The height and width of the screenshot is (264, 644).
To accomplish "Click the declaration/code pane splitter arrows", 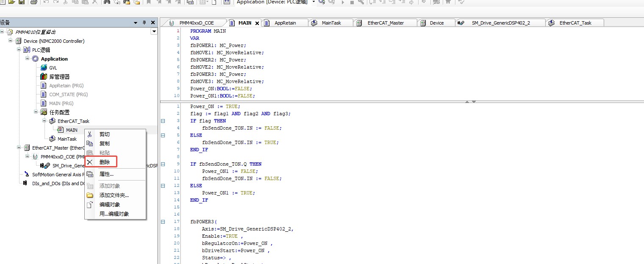I will pos(471,102).
